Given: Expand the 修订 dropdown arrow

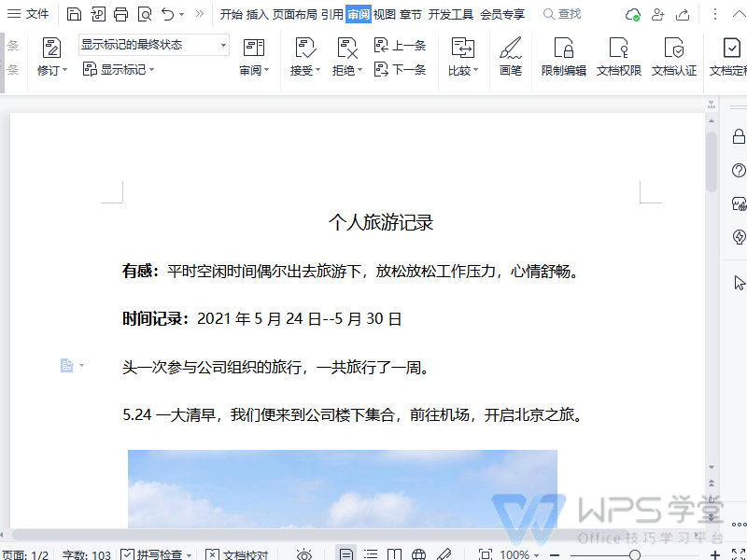Looking at the screenshot, I should [65, 70].
